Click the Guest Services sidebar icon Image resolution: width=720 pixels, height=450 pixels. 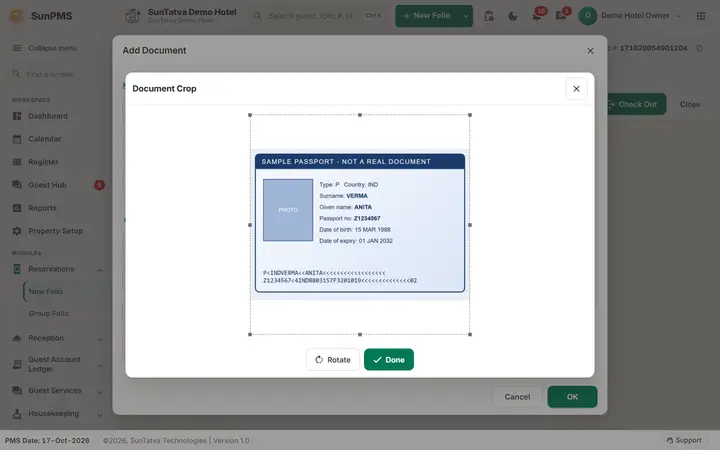pos(17,391)
